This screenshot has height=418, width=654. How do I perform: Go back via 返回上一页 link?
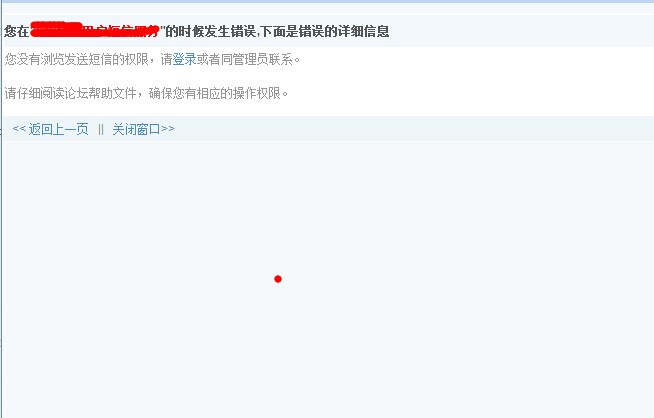[58, 129]
